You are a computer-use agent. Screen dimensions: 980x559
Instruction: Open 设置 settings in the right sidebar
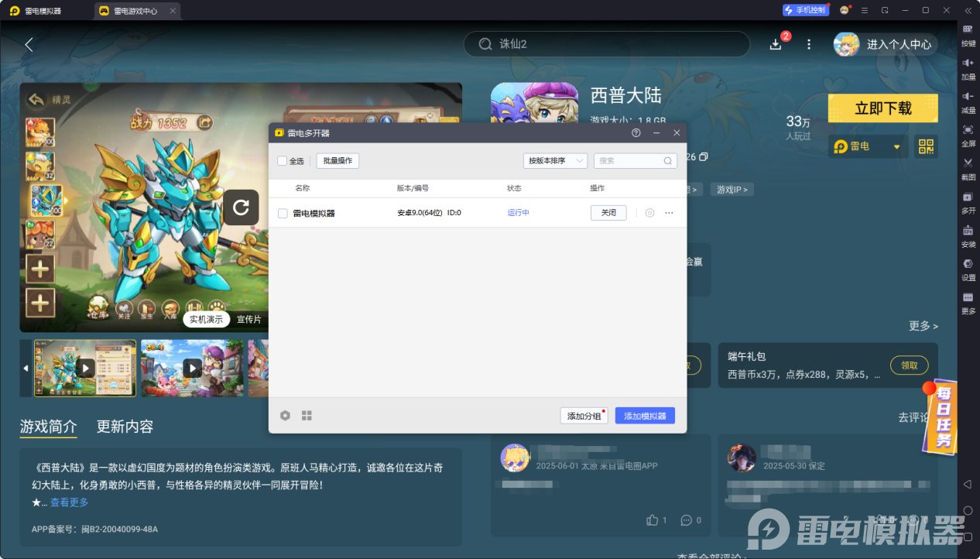(x=968, y=269)
